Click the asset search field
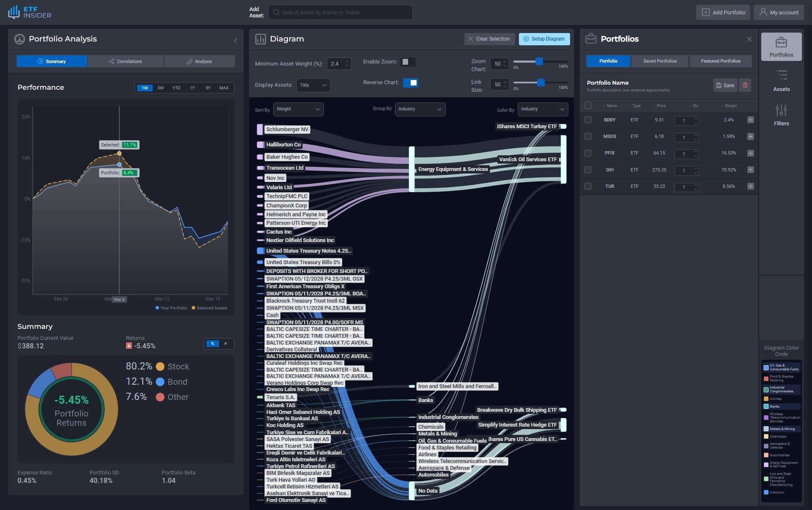The image size is (812, 510). coord(340,12)
